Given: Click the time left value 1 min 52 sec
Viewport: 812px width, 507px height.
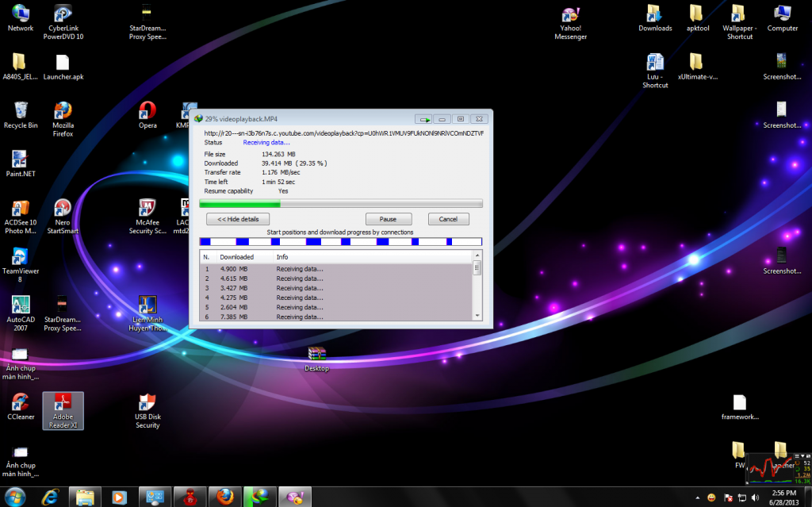Looking at the screenshot, I should pyautogui.click(x=278, y=182).
